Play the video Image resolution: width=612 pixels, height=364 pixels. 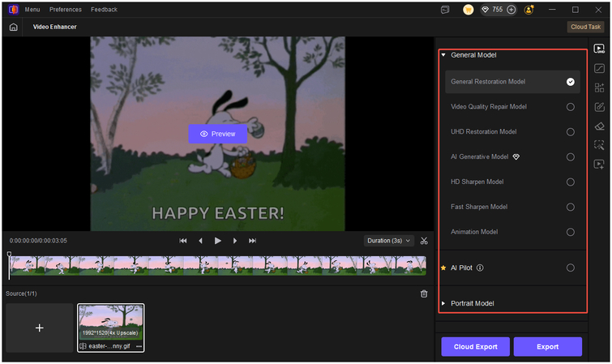pyautogui.click(x=218, y=241)
